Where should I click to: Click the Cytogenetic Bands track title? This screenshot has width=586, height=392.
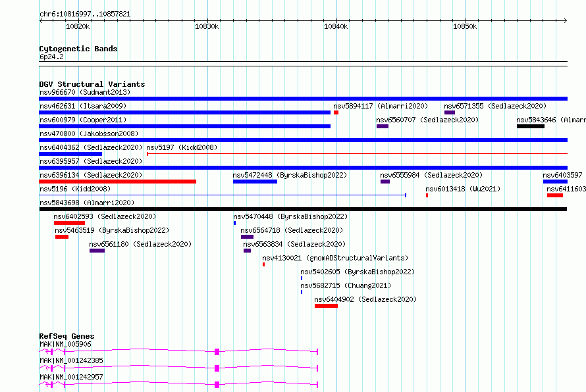point(78,49)
